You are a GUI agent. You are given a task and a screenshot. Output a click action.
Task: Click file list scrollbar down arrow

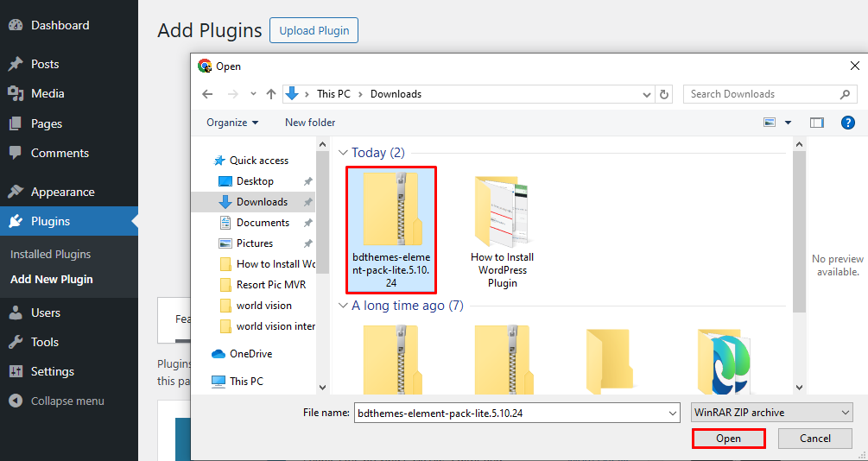click(799, 388)
